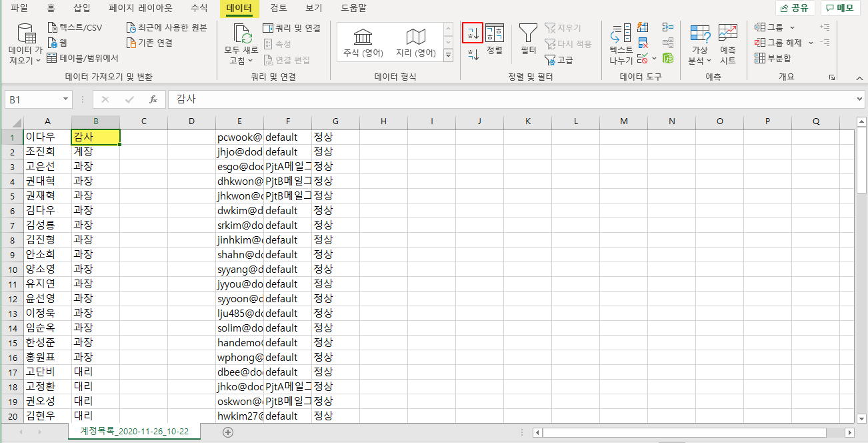The image size is (868, 443).
Task: Click the ascending sort (ㄱ→ㅎ) icon
Action: [x=473, y=32]
